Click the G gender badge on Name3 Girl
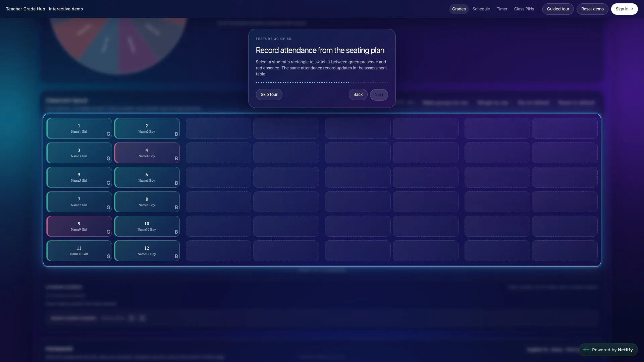The image size is (644, 362). click(x=108, y=159)
